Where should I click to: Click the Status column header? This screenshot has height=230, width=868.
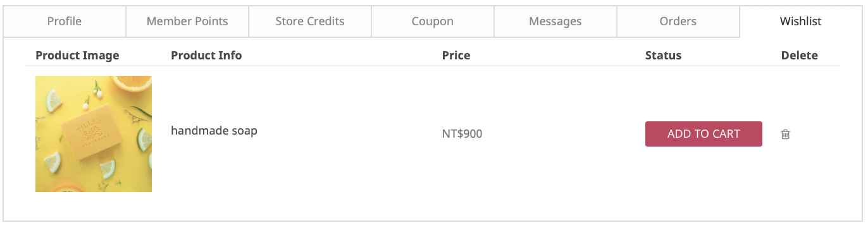(663, 56)
